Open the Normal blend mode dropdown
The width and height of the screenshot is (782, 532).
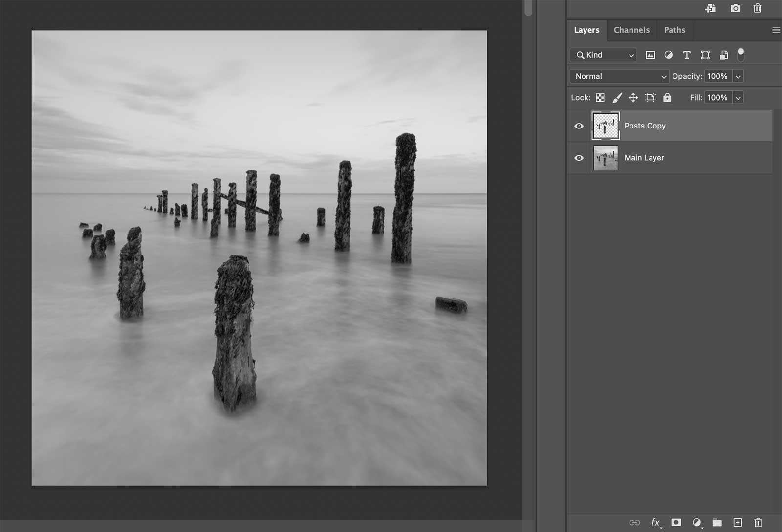coord(619,76)
